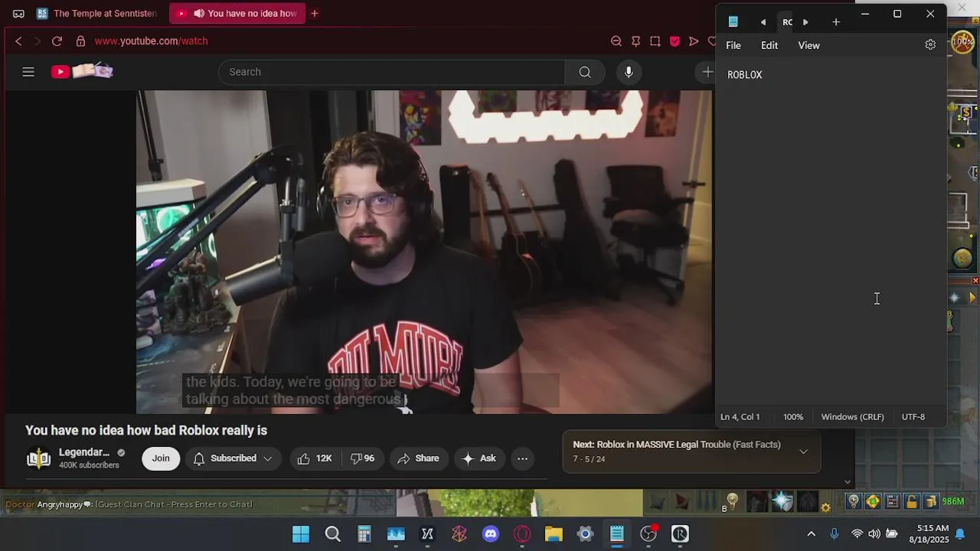Click the game's 100% run energy orb
The image size is (980, 551).
point(962,42)
